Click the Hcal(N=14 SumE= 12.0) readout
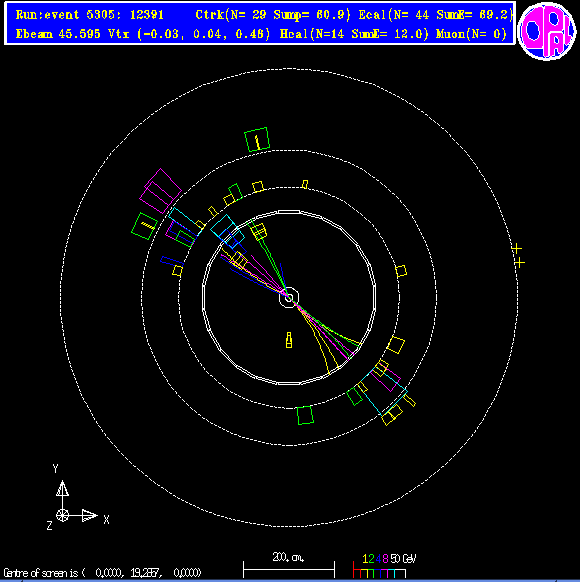This screenshot has height=582, width=580. point(354,34)
